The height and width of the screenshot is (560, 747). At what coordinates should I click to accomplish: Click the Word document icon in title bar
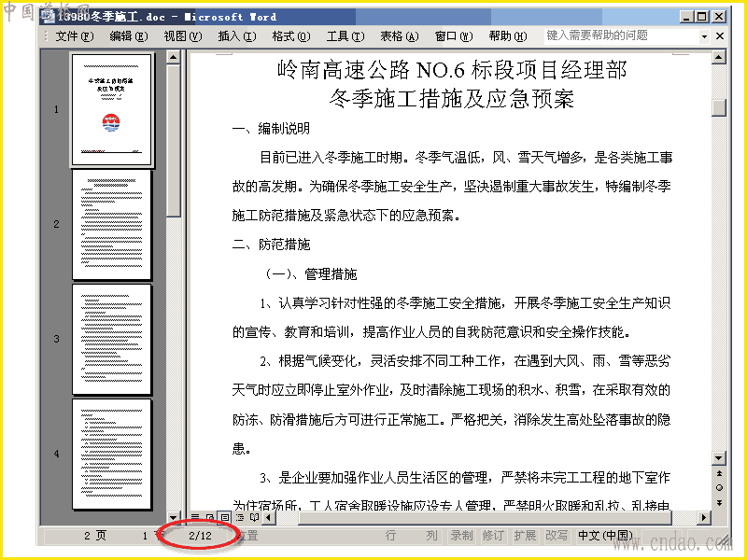click(49, 17)
